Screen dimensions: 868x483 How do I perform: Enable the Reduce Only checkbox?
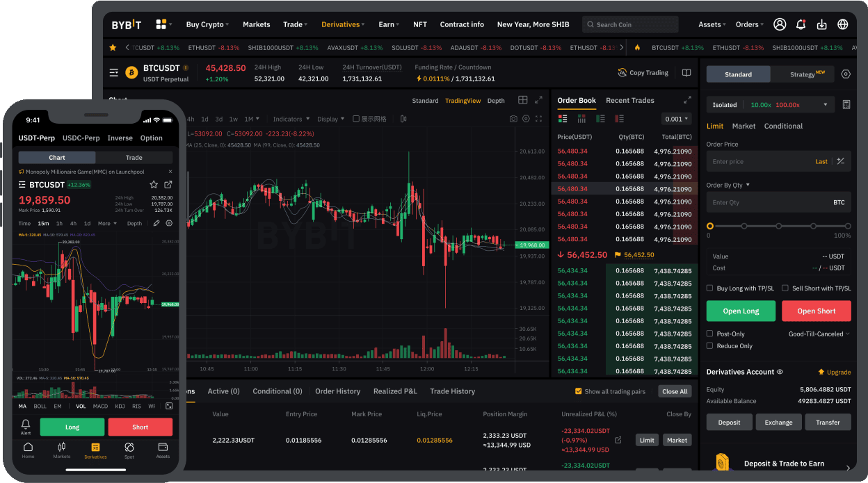coord(709,345)
